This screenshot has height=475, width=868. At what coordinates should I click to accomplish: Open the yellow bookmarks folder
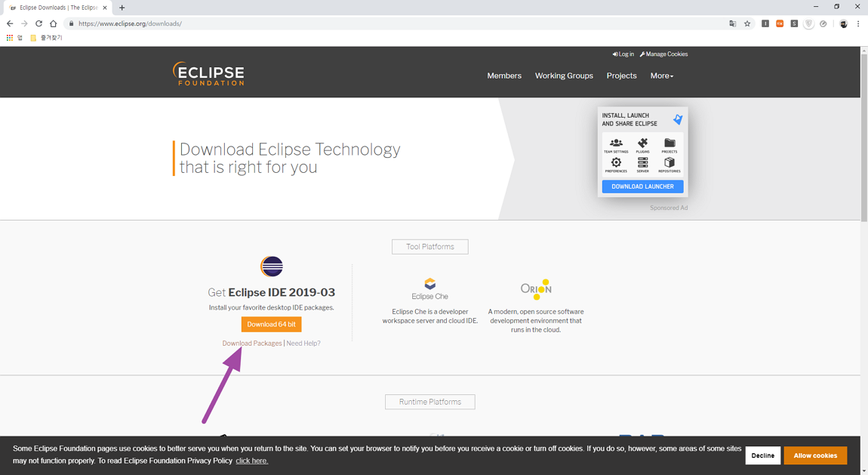[33, 38]
